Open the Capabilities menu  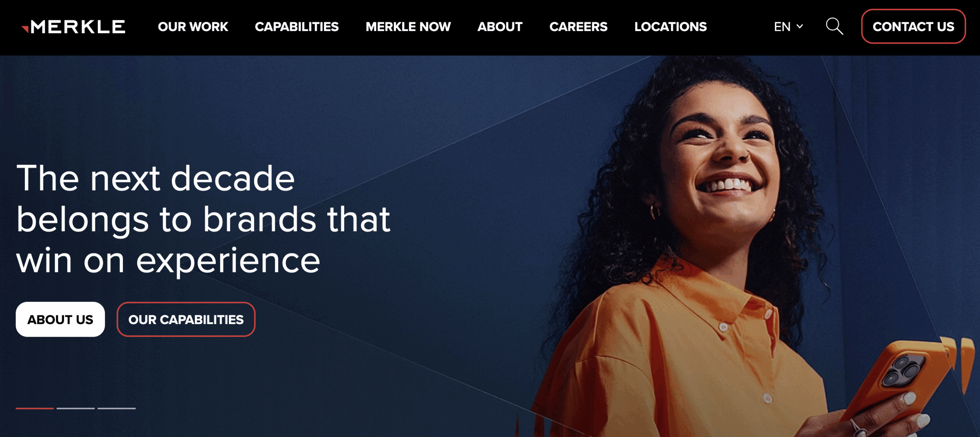[x=297, y=26]
